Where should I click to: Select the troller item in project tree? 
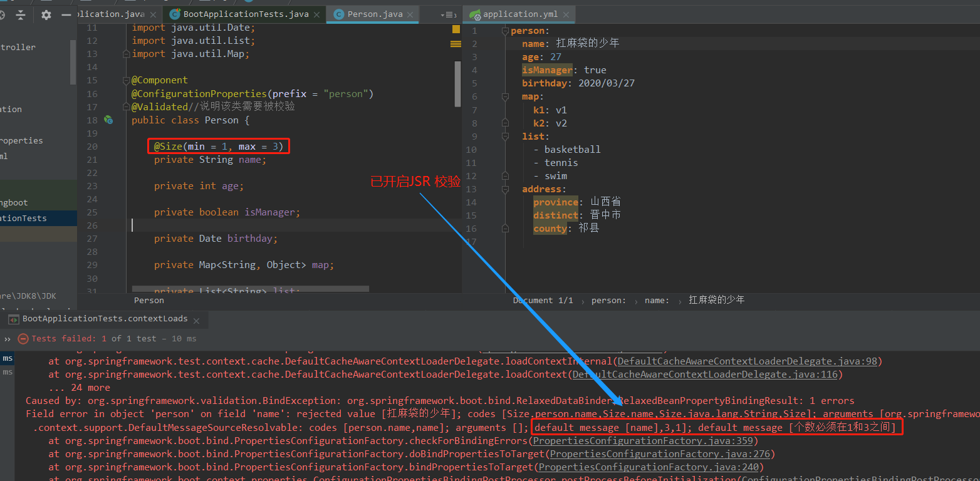(x=18, y=47)
